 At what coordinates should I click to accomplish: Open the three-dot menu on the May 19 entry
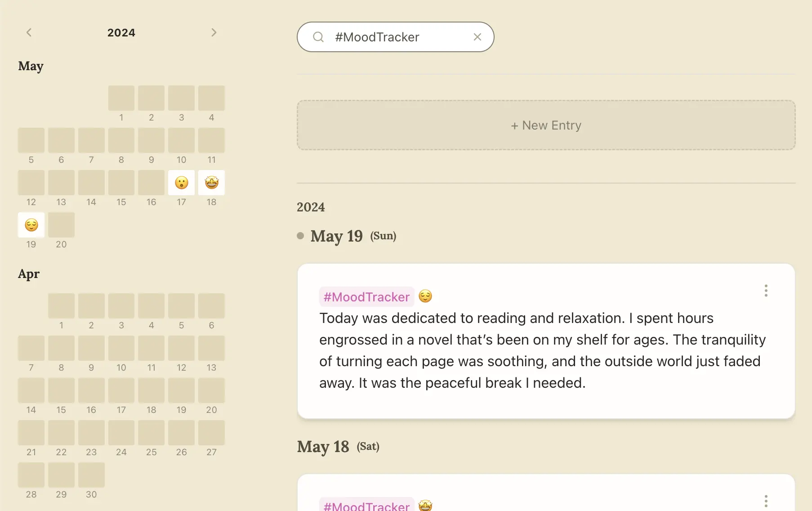[766, 291]
